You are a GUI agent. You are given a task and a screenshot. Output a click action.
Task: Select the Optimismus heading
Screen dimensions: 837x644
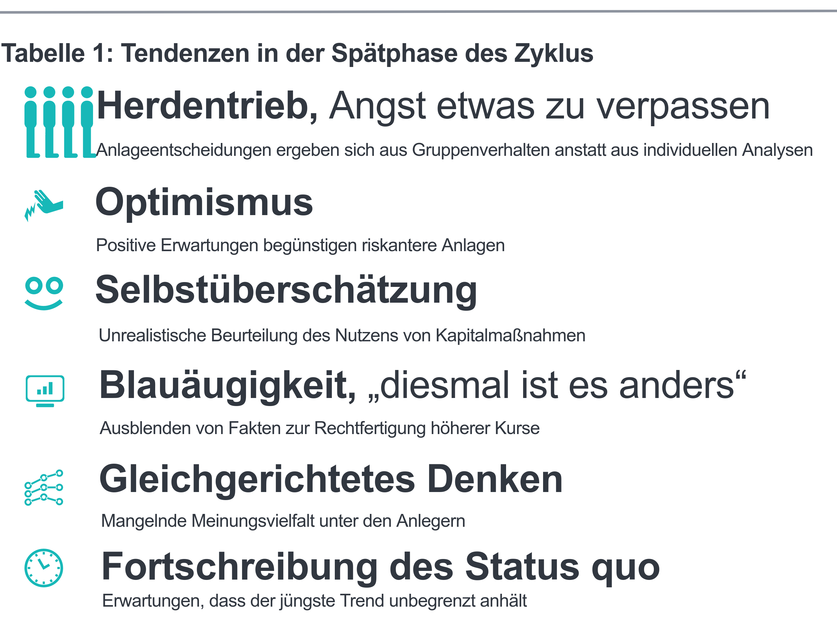click(204, 203)
